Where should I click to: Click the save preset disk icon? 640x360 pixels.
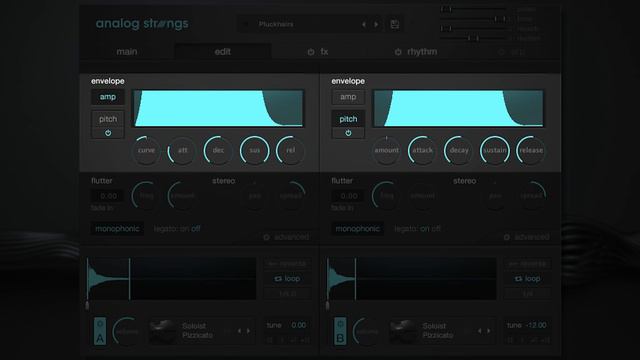click(395, 24)
